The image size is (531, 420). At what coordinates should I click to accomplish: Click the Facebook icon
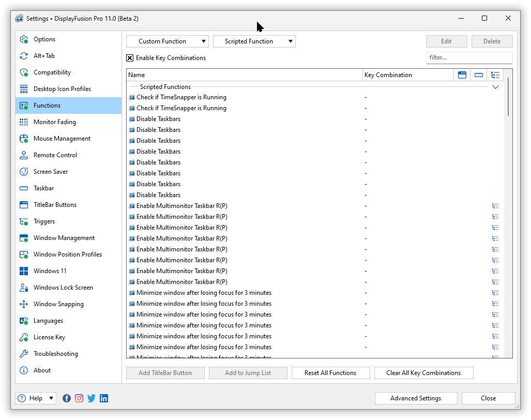pos(67,398)
